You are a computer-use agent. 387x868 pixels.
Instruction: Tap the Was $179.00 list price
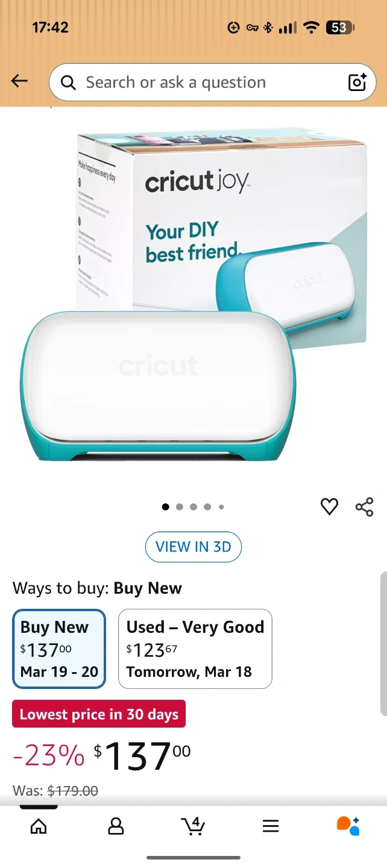[x=55, y=790]
